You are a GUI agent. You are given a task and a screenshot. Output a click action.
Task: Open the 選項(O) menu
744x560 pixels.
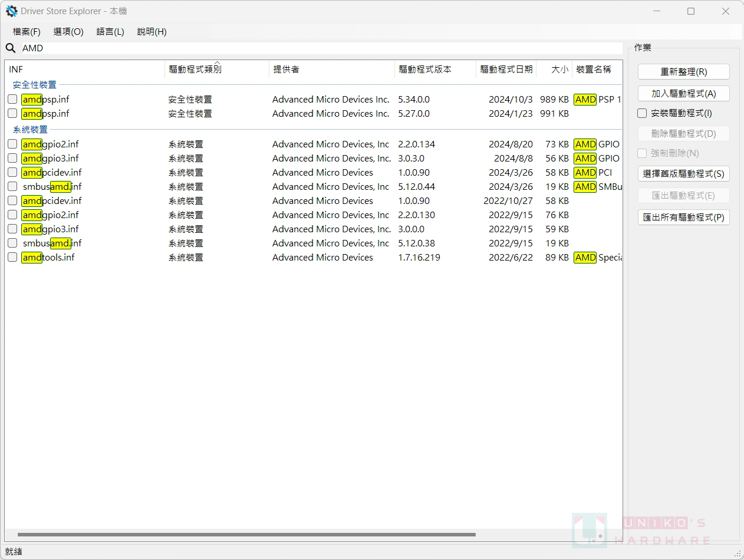point(68,32)
